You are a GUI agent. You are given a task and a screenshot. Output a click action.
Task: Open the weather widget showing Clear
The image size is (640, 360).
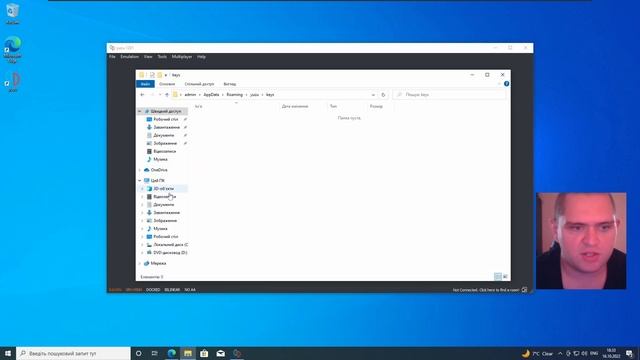point(538,353)
